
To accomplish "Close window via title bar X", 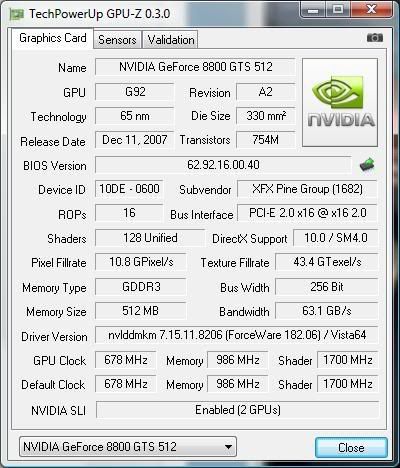I will click(x=371, y=10).
